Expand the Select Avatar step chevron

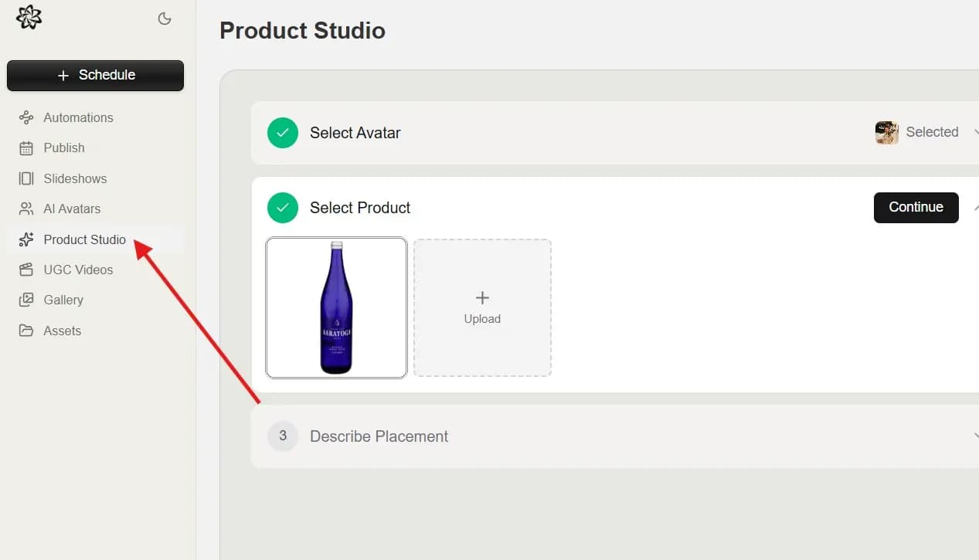click(974, 132)
